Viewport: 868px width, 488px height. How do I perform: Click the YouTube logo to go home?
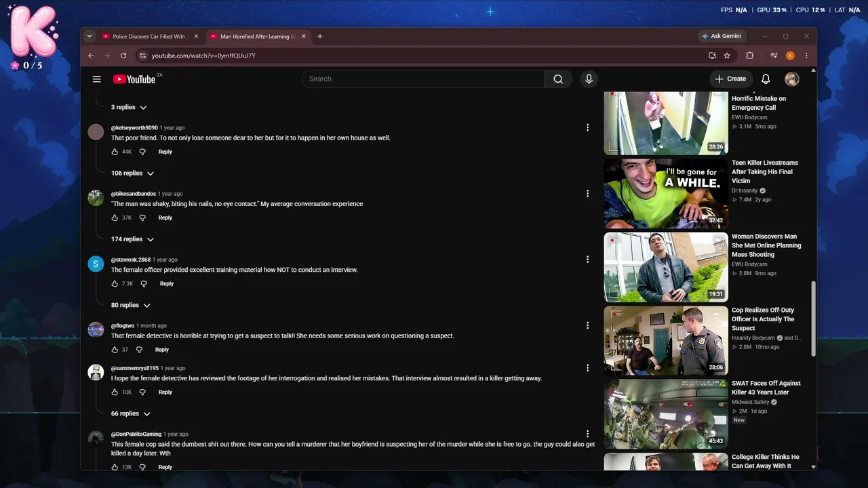coord(134,79)
